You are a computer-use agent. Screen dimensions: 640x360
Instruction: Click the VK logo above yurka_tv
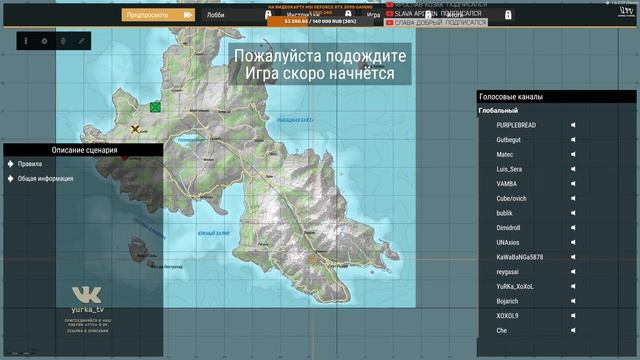(x=87, y=295)
